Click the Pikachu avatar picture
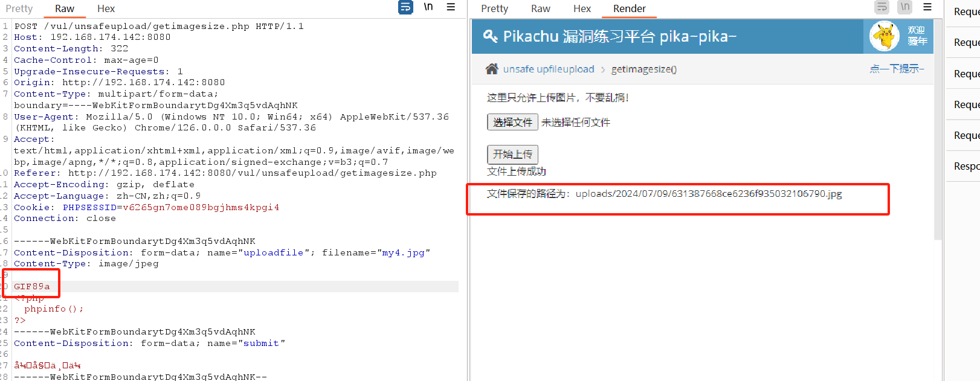 885,36
